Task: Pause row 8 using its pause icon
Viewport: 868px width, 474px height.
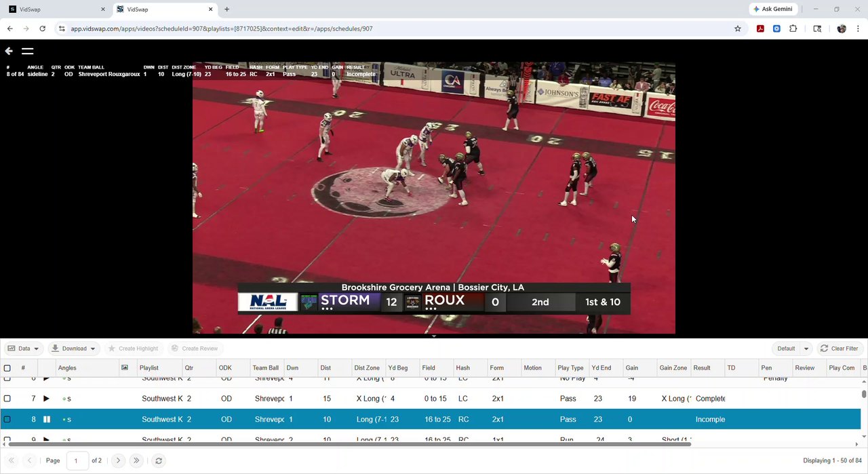Action: click(x=47, y=420)
